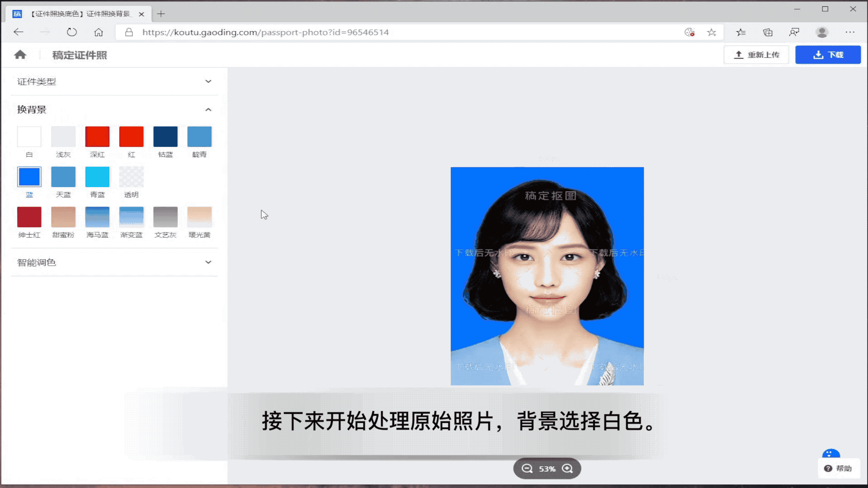Viewport: 868px width, 488px height.
Task: Refresh the current webpage
Action: coord(72,32)
